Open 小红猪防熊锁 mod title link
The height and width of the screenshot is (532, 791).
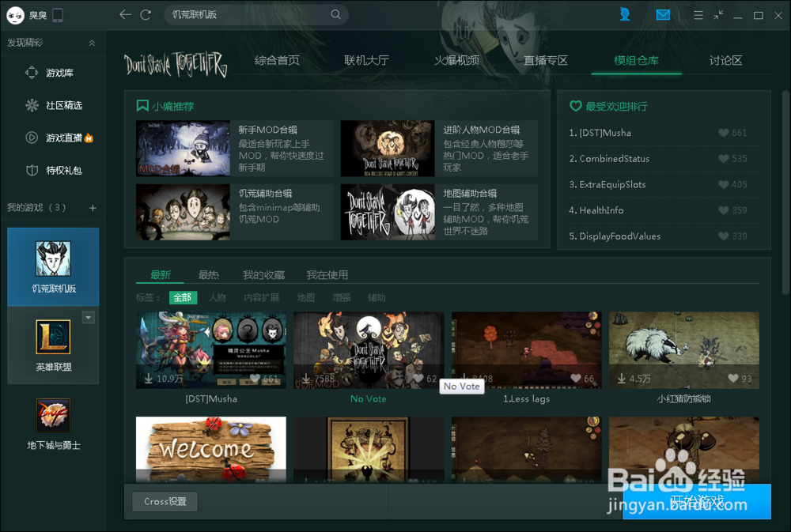pyautogui.click(x=683, y=399)
